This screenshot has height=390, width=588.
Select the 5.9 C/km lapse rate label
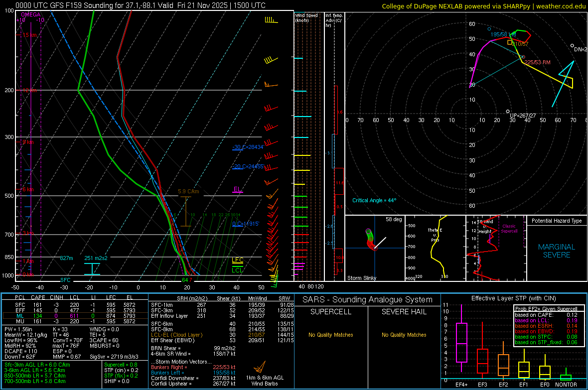[189, 191]
